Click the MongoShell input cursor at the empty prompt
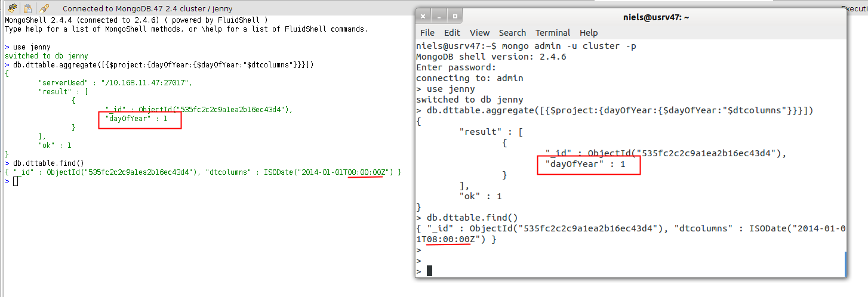Screen dimensions: 868x297 (x=16, y=181)
